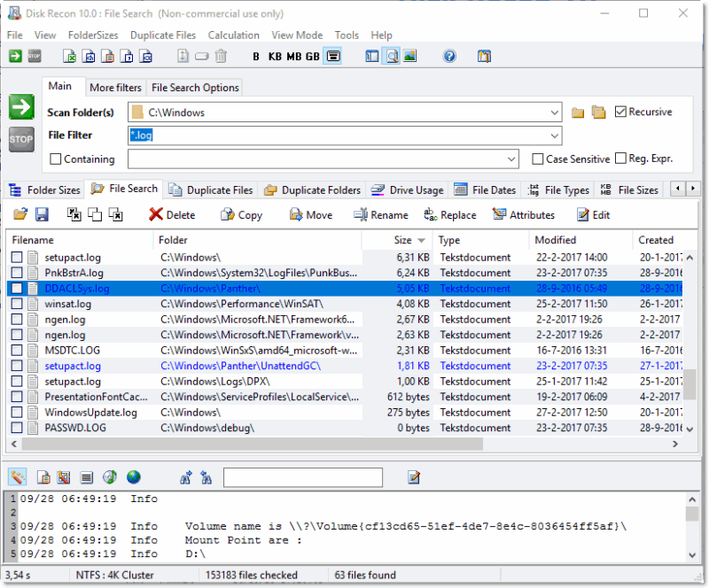Open the Duplicate Folders tab
Image resolution: width=709 pixels, height=588 pixels.
click(313, 190)
